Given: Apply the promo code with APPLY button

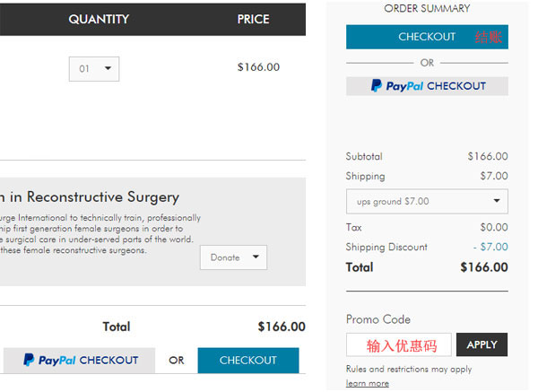Looking at the screenshot, I should (x=482, y=344).
